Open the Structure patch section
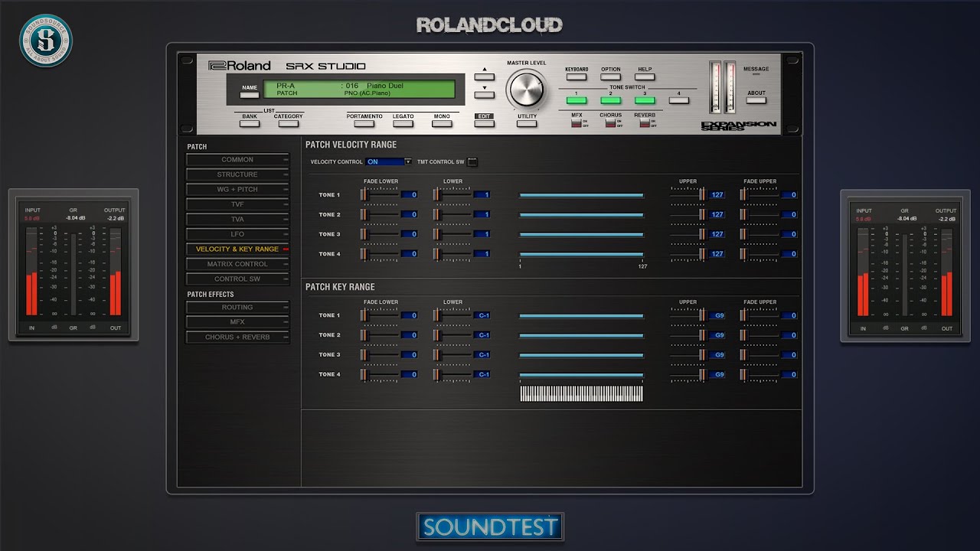 click(237, 174)
